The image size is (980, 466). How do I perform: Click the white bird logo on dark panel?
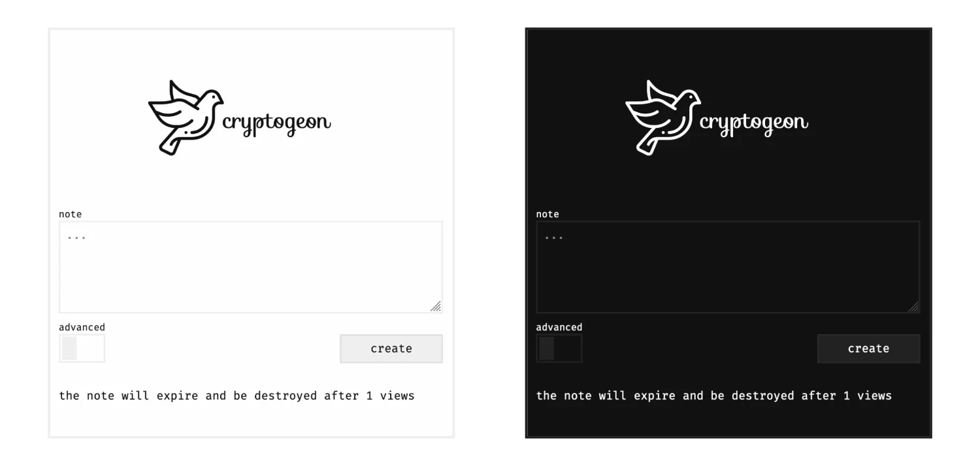click(663, 117)
